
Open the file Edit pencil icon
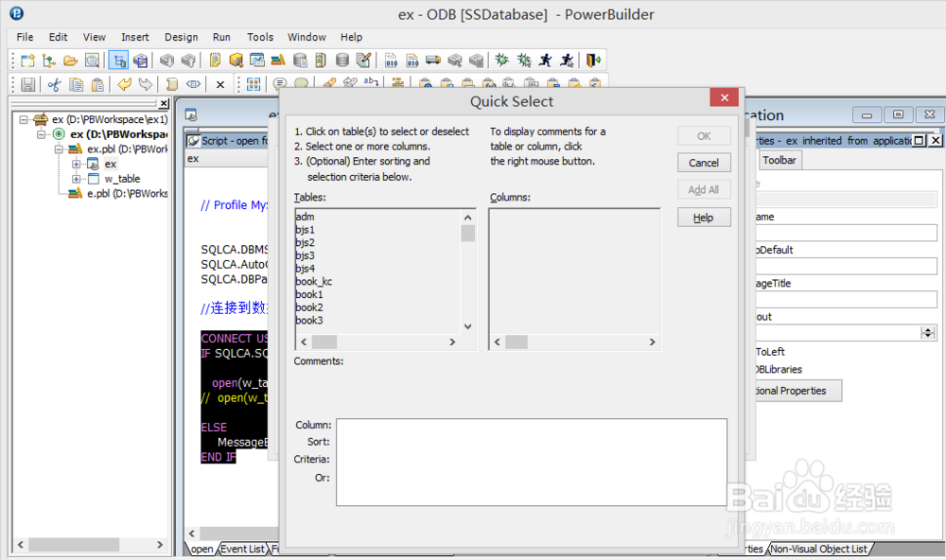pyautogui.click(x=363, y=61)
